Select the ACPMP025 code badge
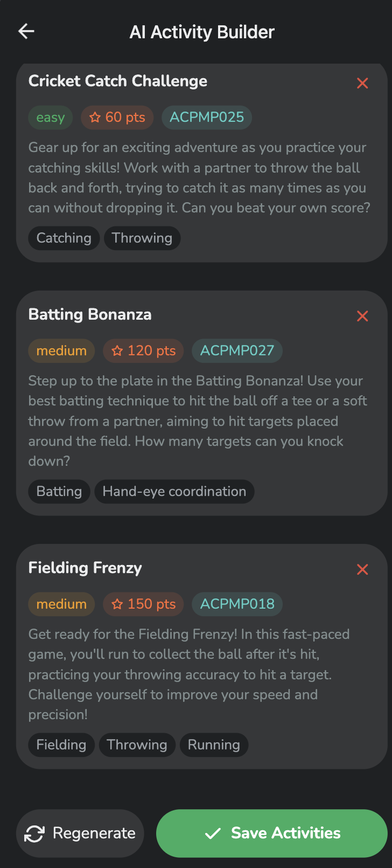 click(207, 117)
